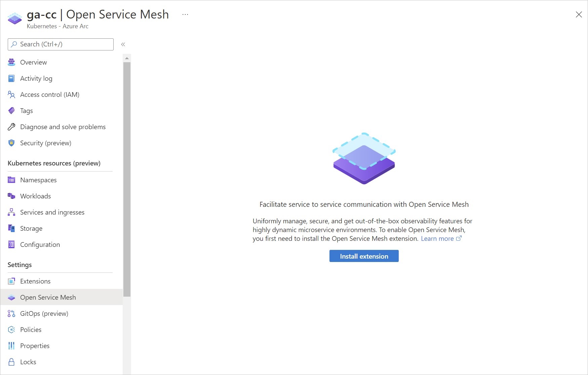
Task: Click the sidebar scrollbar up arrow
Action: point(127,58)
